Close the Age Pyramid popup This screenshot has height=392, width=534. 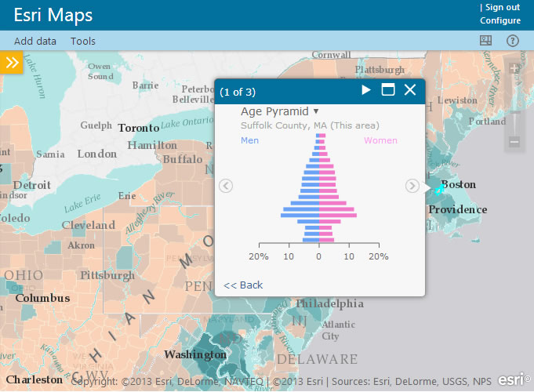pyautogui.click(x=410, y=89)
